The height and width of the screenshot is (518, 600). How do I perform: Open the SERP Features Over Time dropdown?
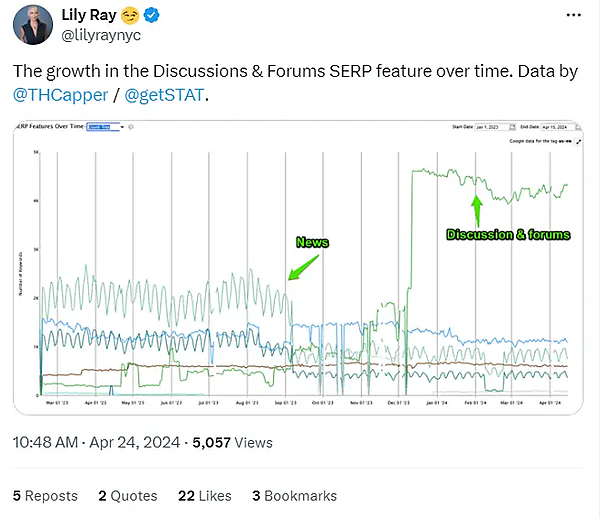pos(104,126)
